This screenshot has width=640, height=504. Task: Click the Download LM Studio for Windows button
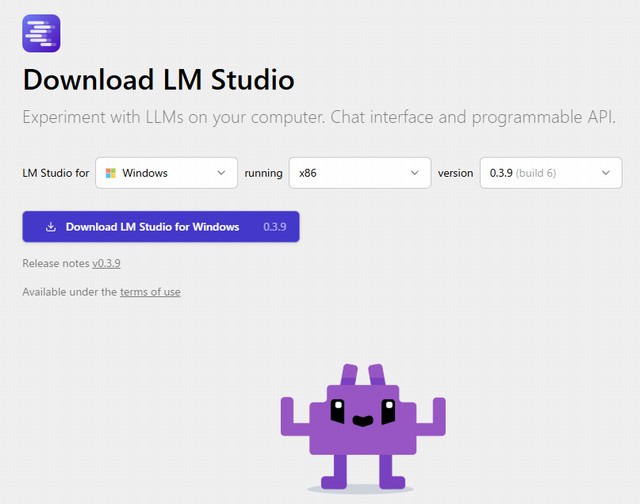161,226
